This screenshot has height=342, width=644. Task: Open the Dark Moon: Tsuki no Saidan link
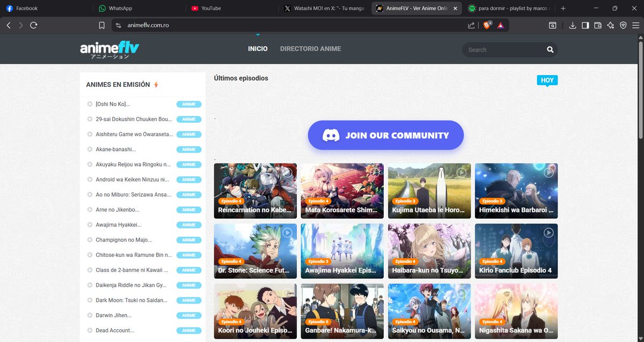[x=131, y=300]
